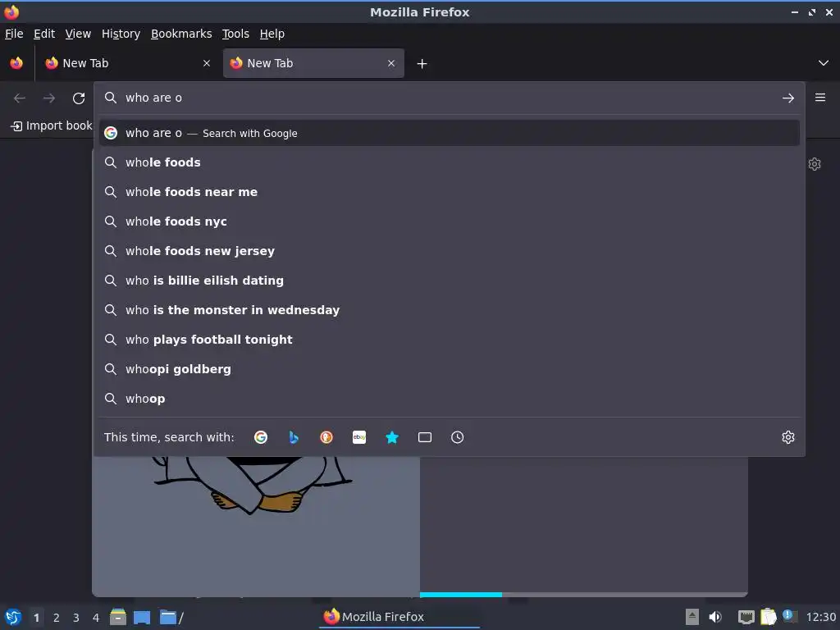This screenshot has height=630, width=840.
Task: Open Firefox View pinned tab icon
Action: coord(16,63)
